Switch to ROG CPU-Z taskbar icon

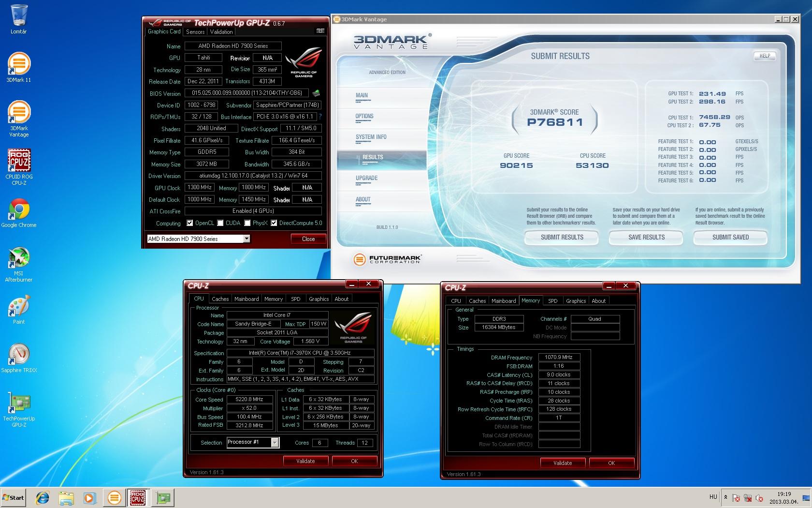[x=138, y=497]
